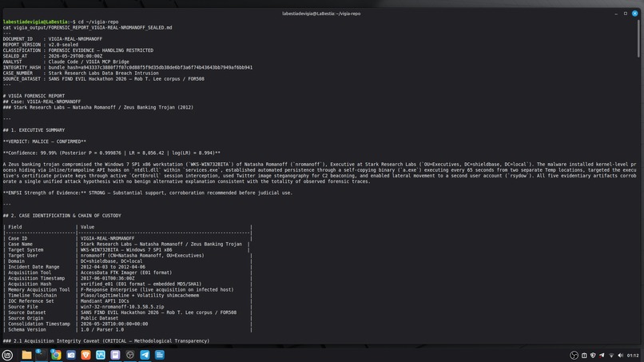Click the 'Stark Research Labs — Natasha Romanoff' subtitle
Image resolution: width=644 pixels, height=362 pixels.
click(97, 108)
